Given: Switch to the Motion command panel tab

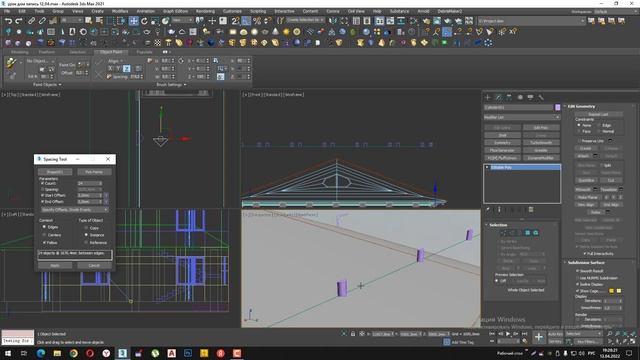Looking at the screenshot, I should click(x=520, y=98).
